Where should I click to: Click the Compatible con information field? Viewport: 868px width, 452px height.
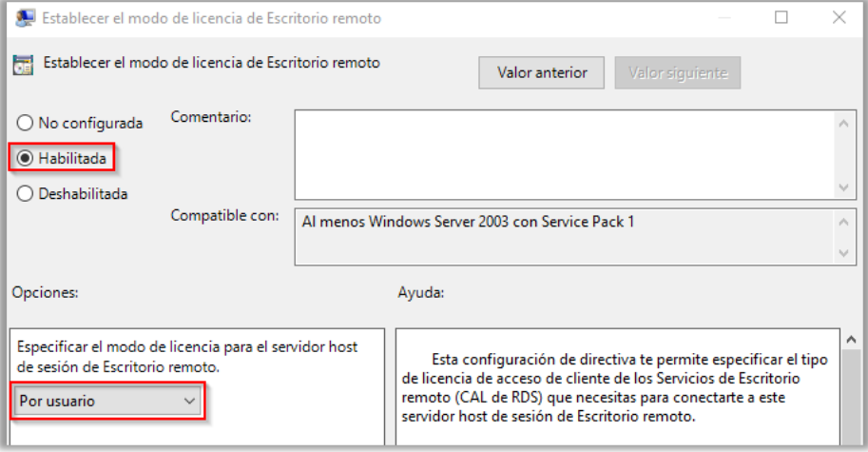click(564, 237)
